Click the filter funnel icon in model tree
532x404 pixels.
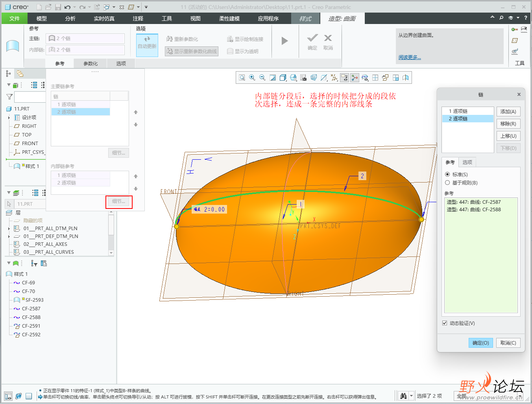tap(9, 97)
